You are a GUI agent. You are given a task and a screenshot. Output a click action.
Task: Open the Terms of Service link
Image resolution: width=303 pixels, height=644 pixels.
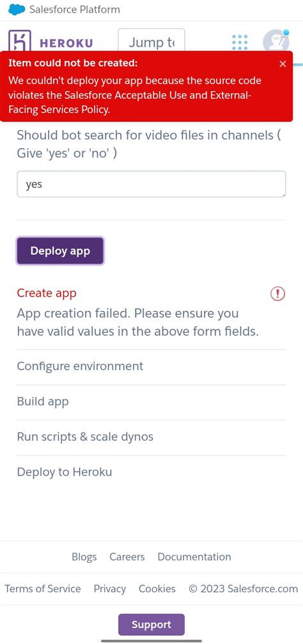[x=43, y=588]
